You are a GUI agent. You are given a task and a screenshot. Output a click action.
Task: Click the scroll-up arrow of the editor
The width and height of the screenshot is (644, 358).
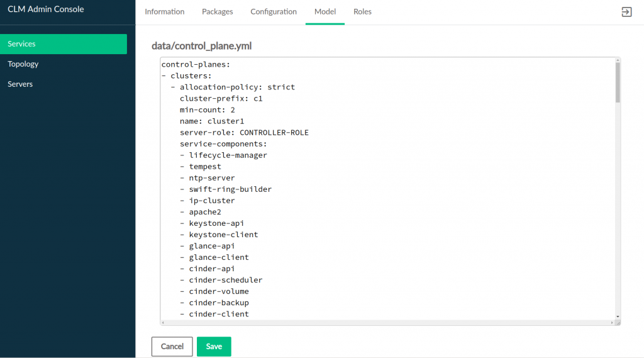[618, 61]
